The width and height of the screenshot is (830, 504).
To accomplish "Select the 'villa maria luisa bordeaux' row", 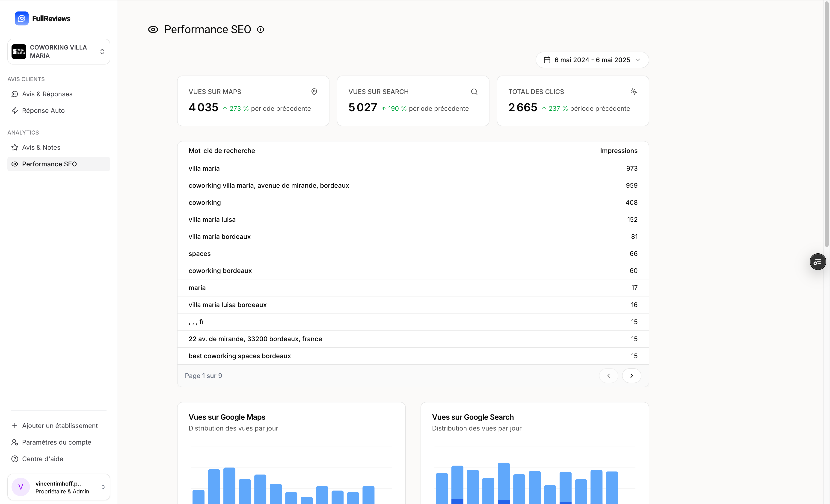I will click(413, 305).
